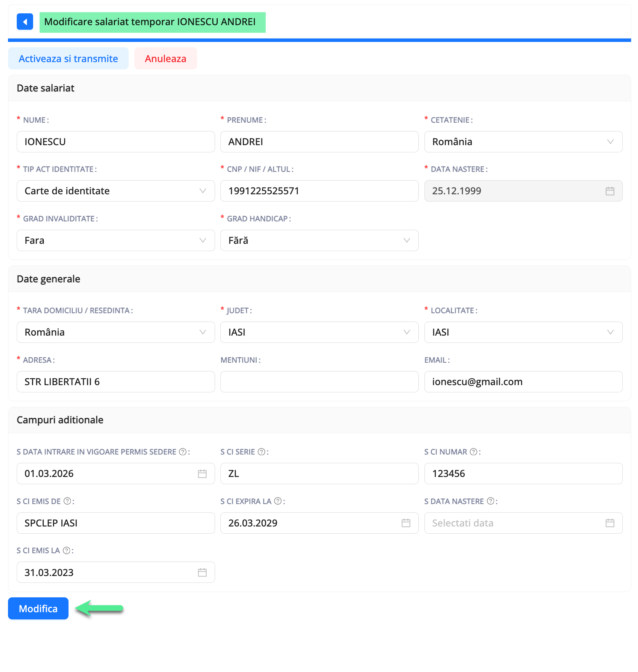638x672 pixels.
Task: Open the calendar icon for DATA NASTERE
Action: [x=610, y=191]
